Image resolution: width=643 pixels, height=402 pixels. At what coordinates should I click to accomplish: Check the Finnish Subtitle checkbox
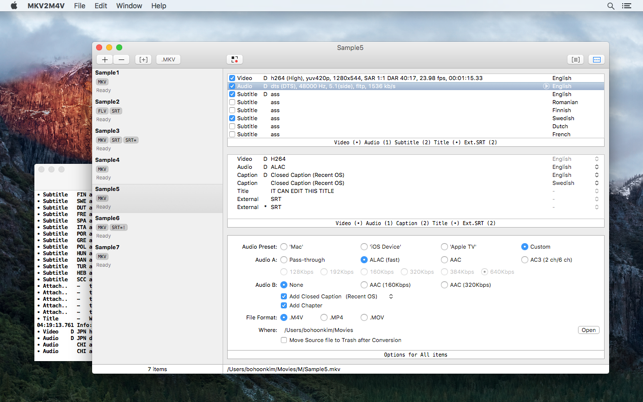click(x=232, y=110)
